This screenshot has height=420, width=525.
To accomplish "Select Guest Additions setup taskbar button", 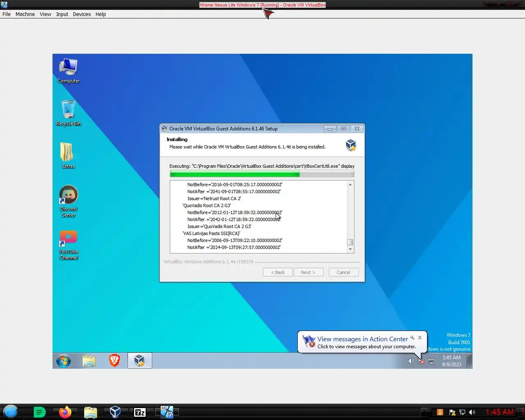I will (139, 361).
